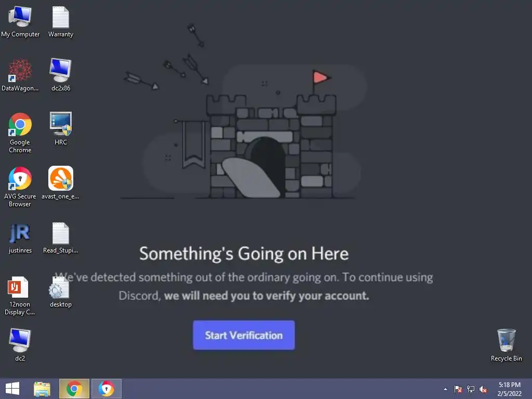Select the Warranty text file icon
The image size is (532, 399).
(x=61, y=22)
